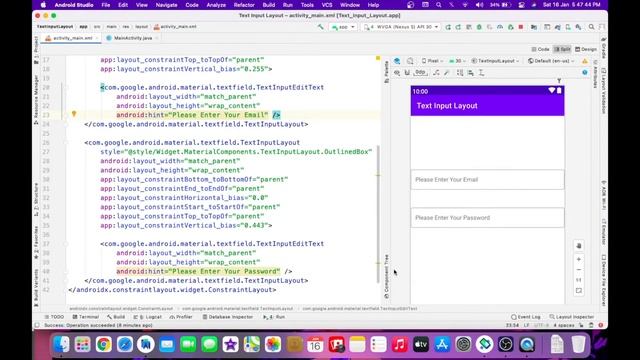Screen dimensions: 640x360
Task: Open Safari from the Dock
Action: tap(124, 344)
